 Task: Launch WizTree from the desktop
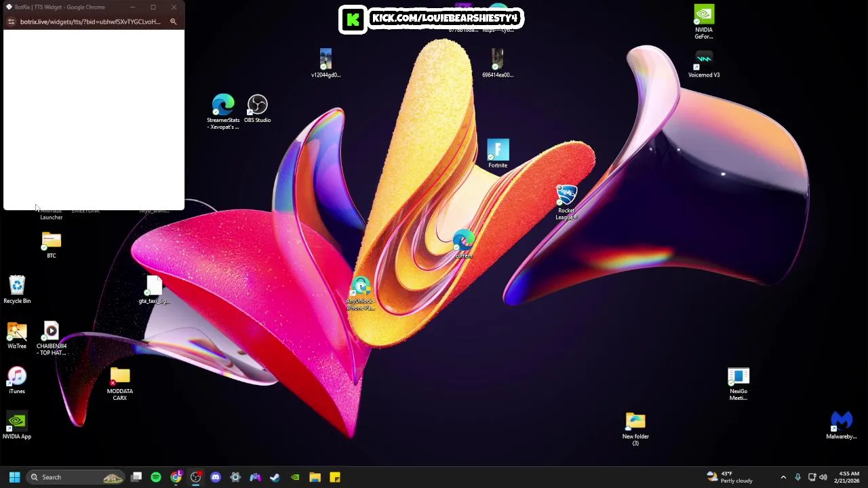pyautogui.click(x=17, y=335)
